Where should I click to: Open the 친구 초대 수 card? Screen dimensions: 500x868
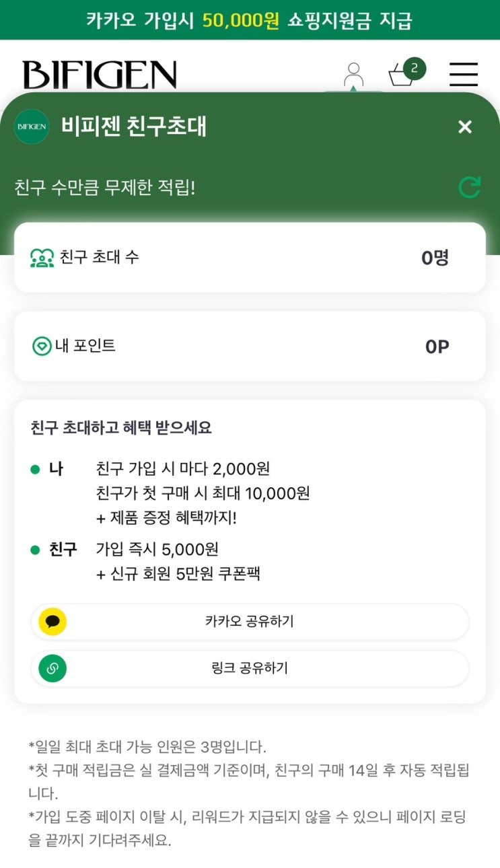[250, 258]
